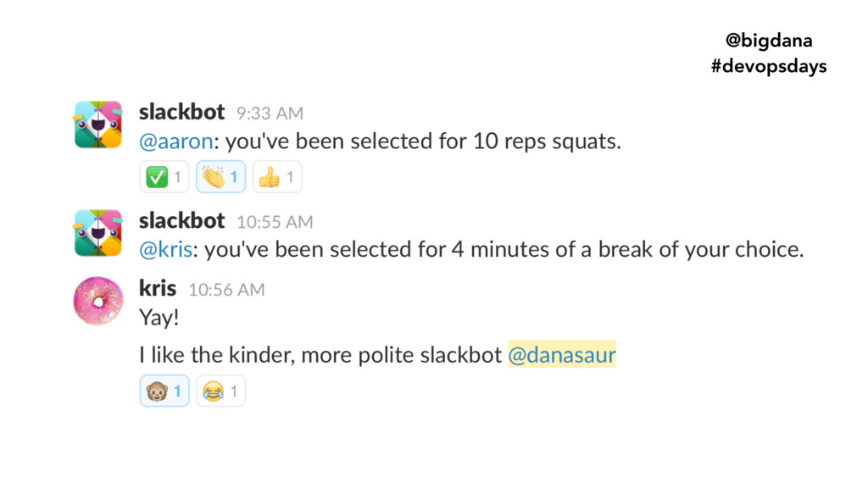
Task: Click the kris sender name
Action: tap(158, 288)
